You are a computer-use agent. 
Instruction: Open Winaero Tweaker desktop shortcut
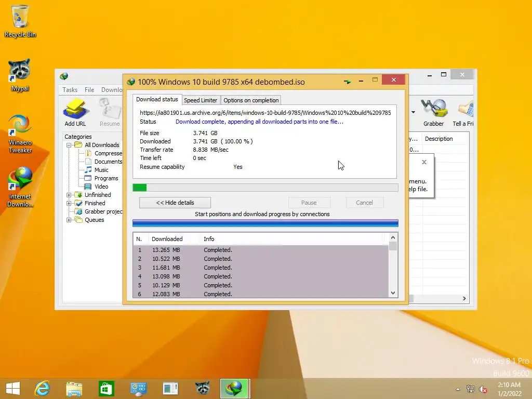click(x=20, y=134)
